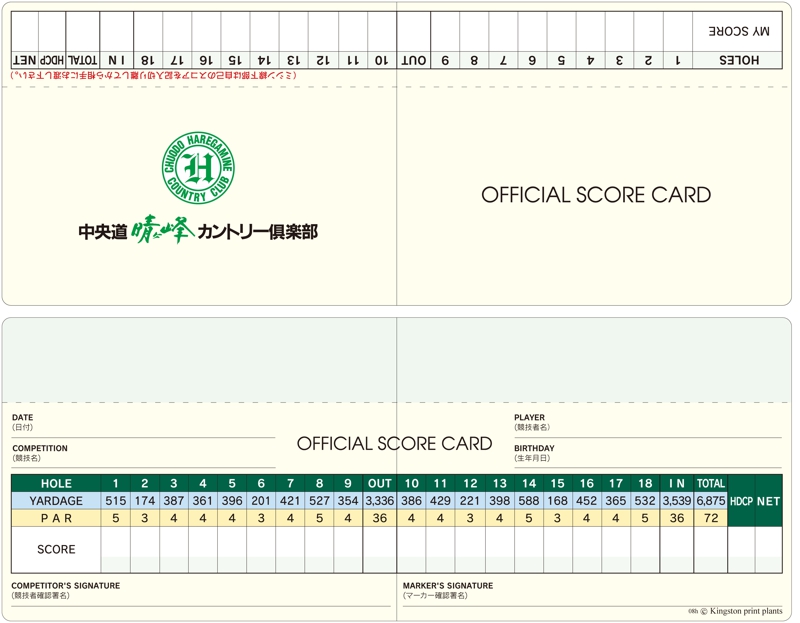Click the OUT yardage total 3,336

point(380,501)
